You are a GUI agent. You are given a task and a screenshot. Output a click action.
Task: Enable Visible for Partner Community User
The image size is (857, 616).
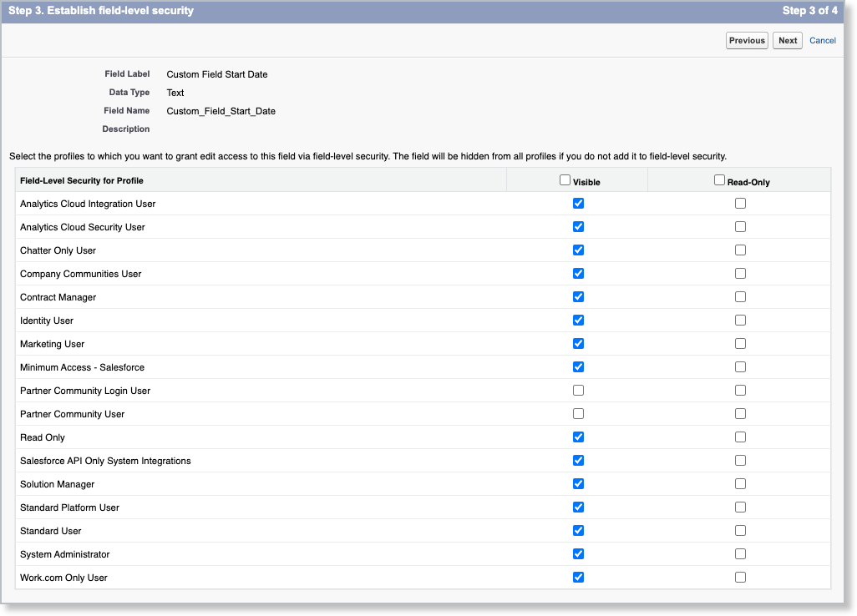(x=579, y=413)
